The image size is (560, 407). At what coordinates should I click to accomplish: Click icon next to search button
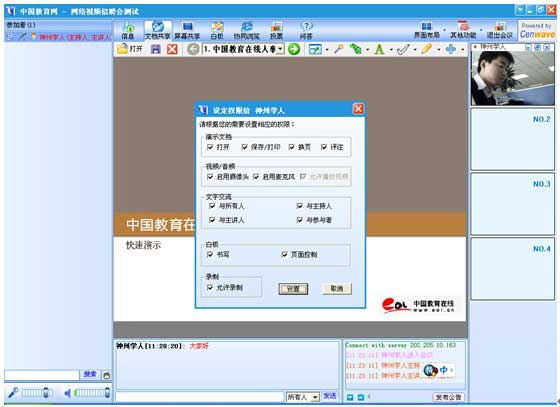(x=106, y=375)
